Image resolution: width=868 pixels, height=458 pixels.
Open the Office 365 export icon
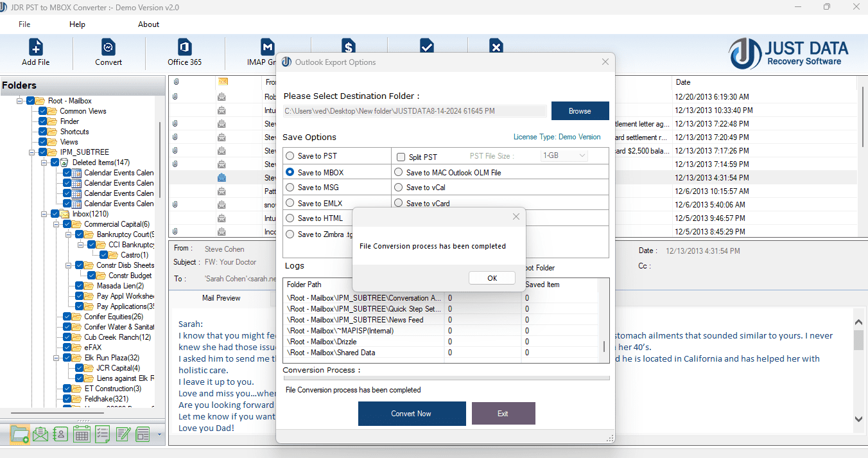coord(184,51)
